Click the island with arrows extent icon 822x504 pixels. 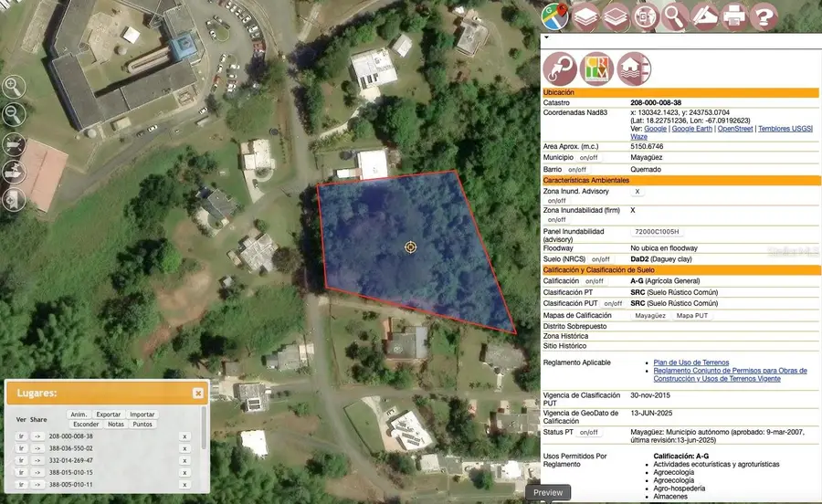14,144
